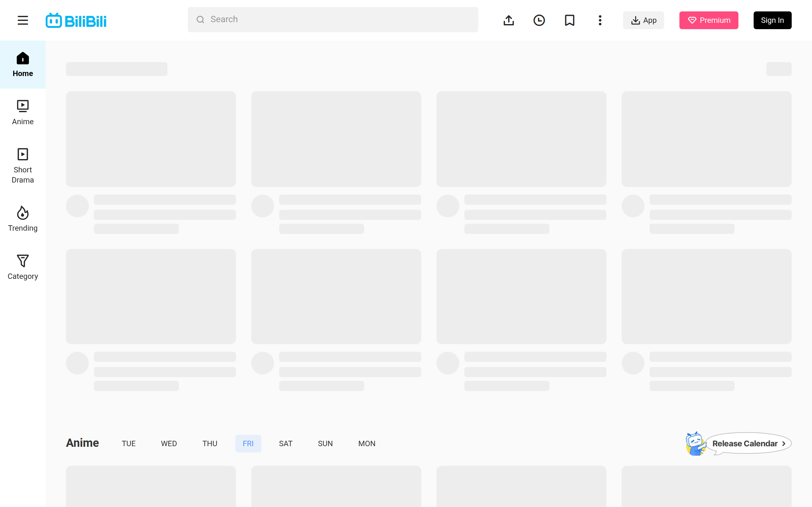The width and height of the screenshot is (812, 507).
Task: Click the pink Premium button
Action: [708, 21]
